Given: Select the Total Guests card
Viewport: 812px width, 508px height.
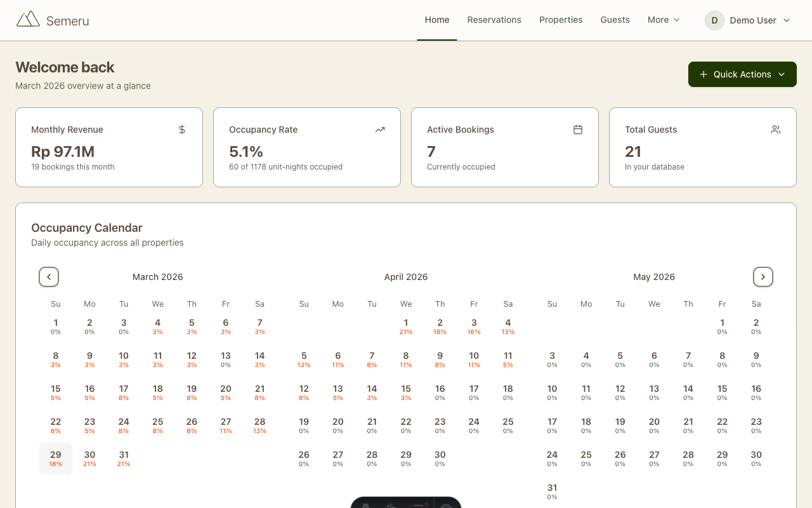Looking at the screenshot, I should 703,147.
